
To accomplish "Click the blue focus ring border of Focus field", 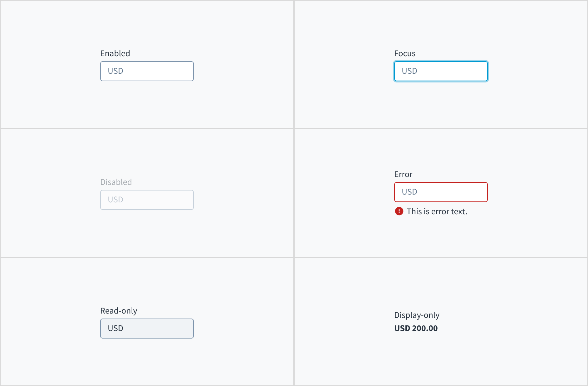I will point(441,61).
